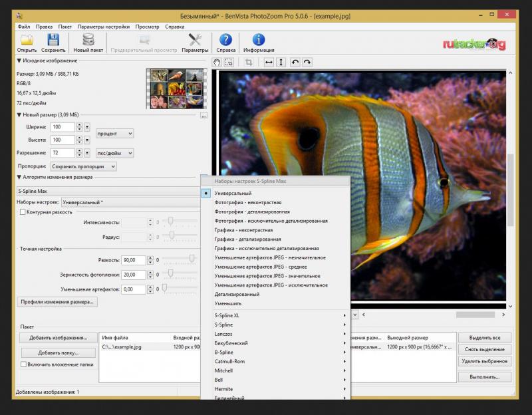This screenshot has width=532, height=415.
Task: Flip the image horizontally
Action: pyautogui.click(x=269, y=63)
